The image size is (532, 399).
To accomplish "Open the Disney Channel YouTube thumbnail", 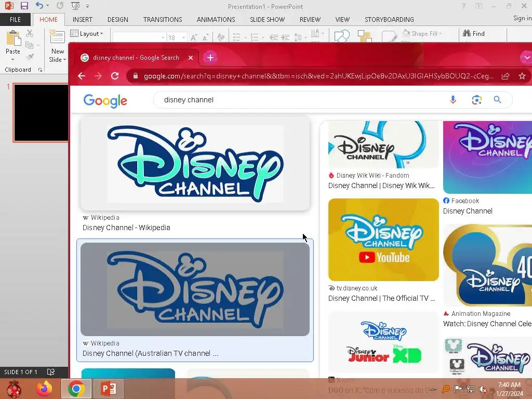I will coord(383,240).
